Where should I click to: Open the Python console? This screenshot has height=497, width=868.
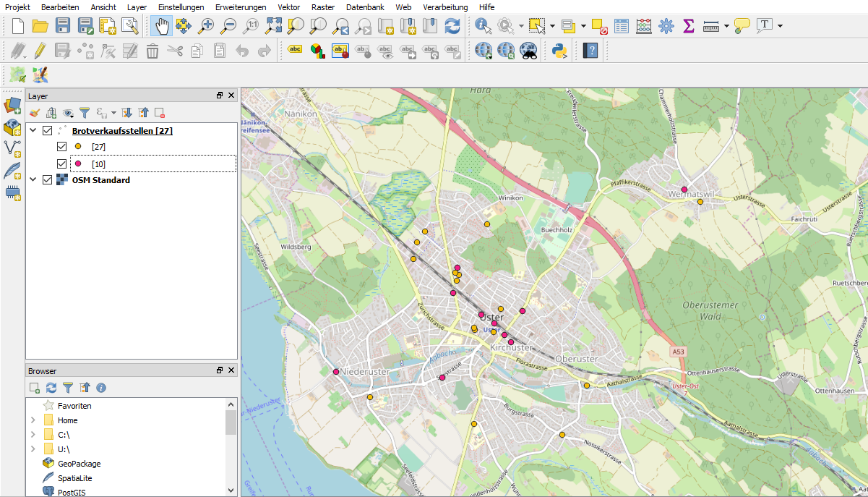559,51
